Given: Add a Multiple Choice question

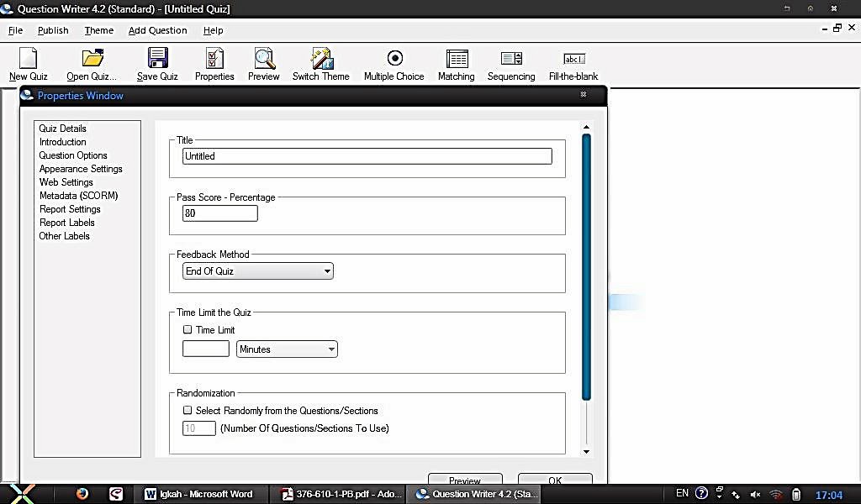Looking at the screenshot, I should 395,58.
